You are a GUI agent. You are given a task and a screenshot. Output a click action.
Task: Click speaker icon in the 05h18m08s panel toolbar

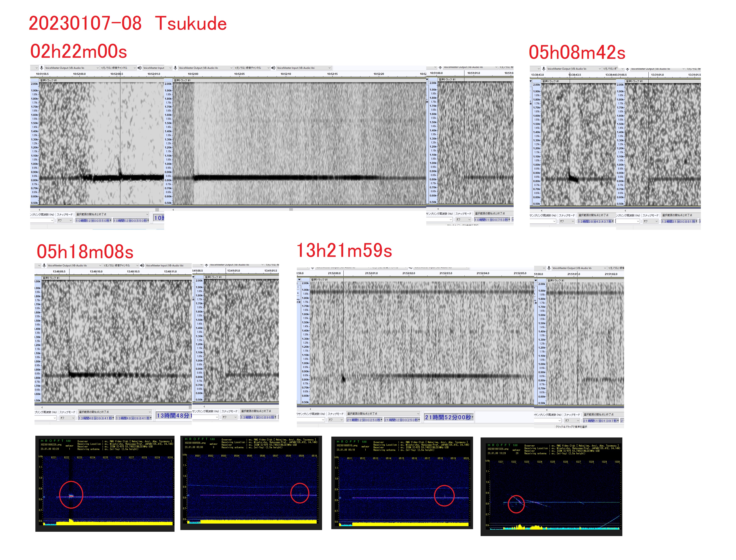pyautogui.click(x=142, y=265)
